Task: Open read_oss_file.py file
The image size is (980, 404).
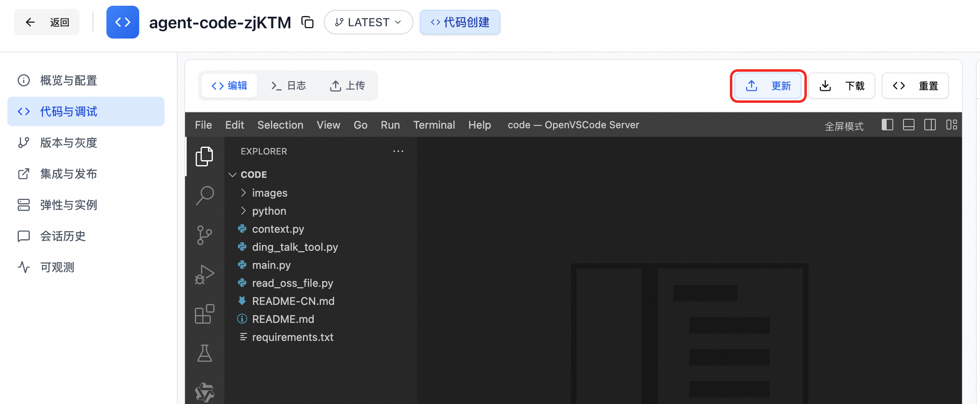Action: point(321,283)
